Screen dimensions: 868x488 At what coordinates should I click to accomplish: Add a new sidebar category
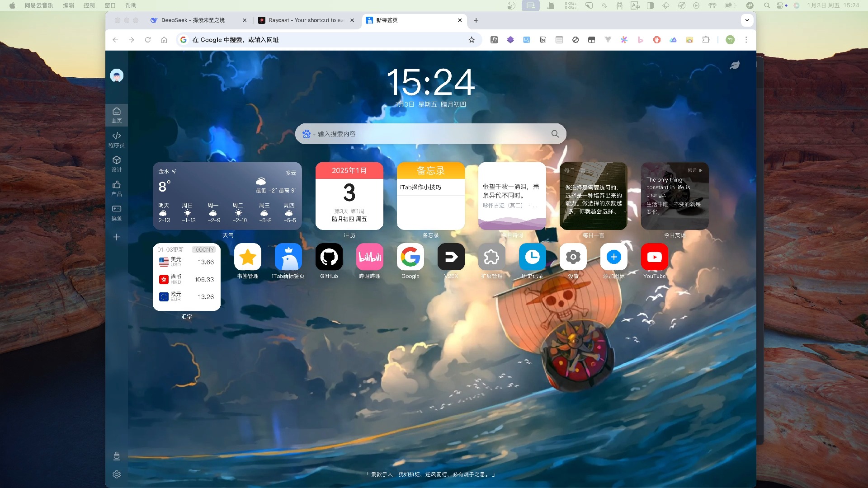(117, 237)
